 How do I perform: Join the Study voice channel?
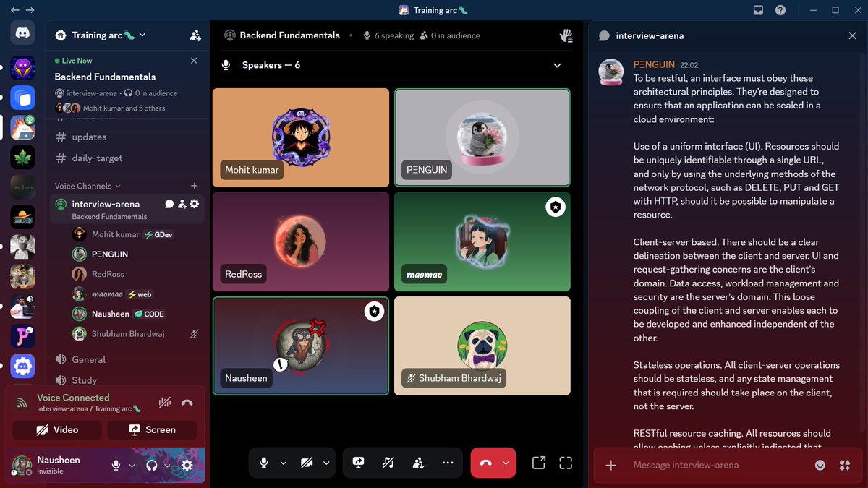tap(127, 380)
